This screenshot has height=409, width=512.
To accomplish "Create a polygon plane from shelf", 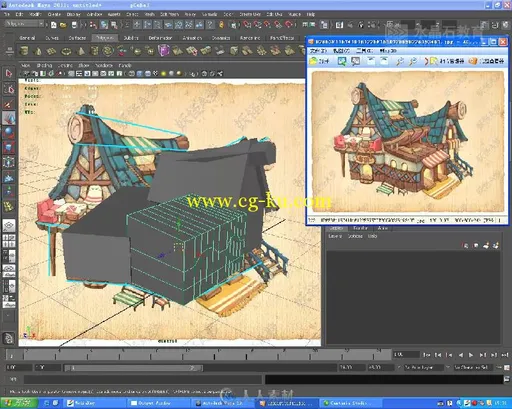I will pyautogui.click(x=51, y=51).
